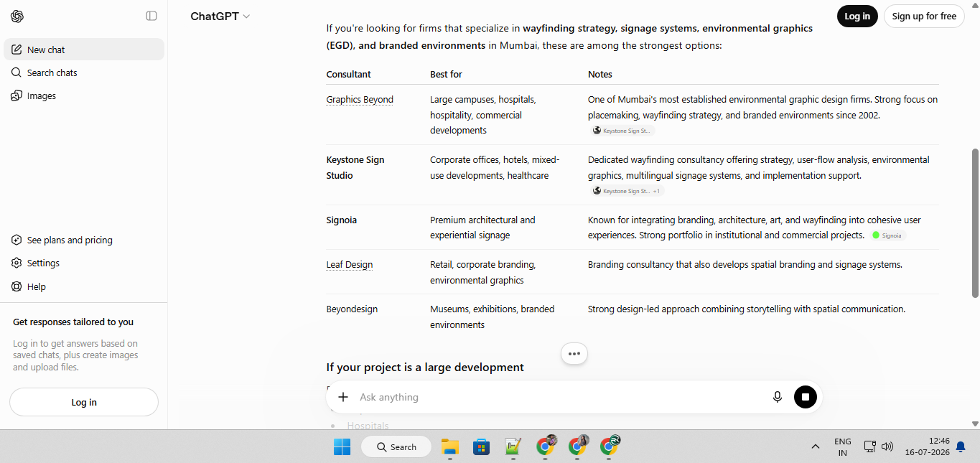Open the notepad app icon in taskbar
The width and height of the screenshot is (980, 463).
(513, 446)
